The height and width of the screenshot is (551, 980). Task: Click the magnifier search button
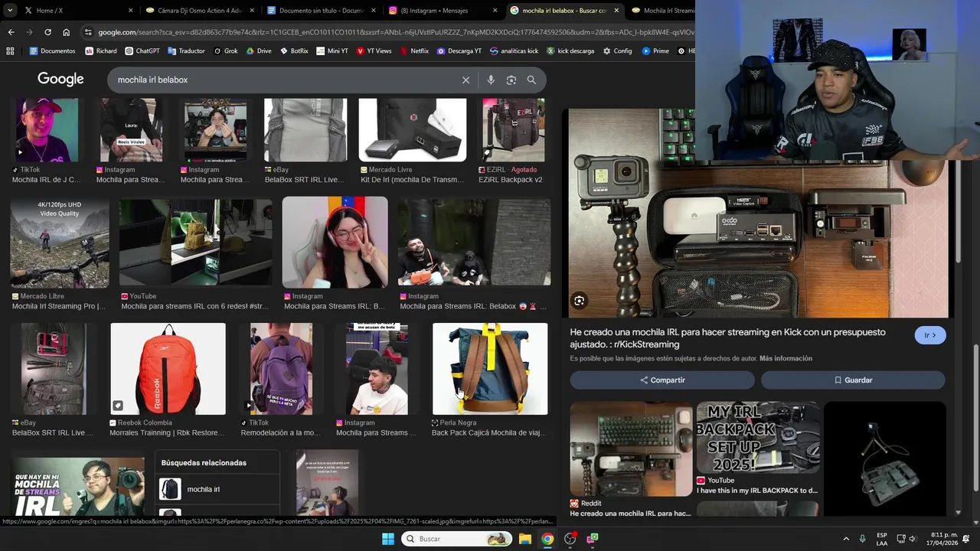coord(531,80)
